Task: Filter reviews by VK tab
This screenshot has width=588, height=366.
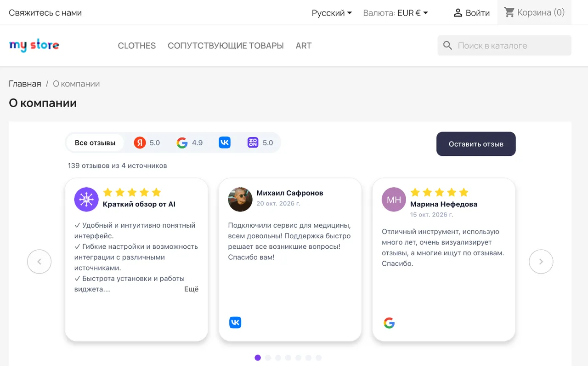Action: pyautogui.click(x=225, y=143)
